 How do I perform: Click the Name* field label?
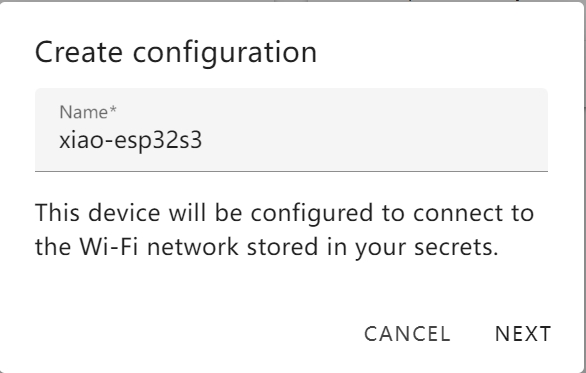point(88,112)
